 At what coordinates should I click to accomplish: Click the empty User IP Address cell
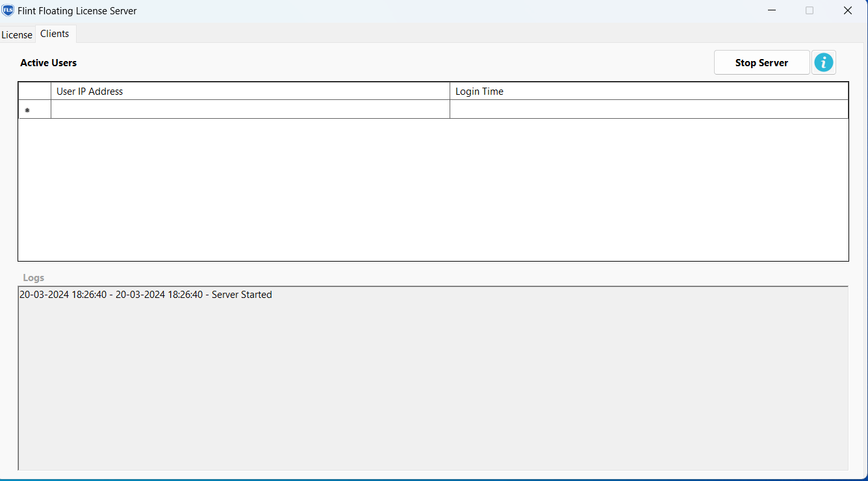click(x=250, y=110)
